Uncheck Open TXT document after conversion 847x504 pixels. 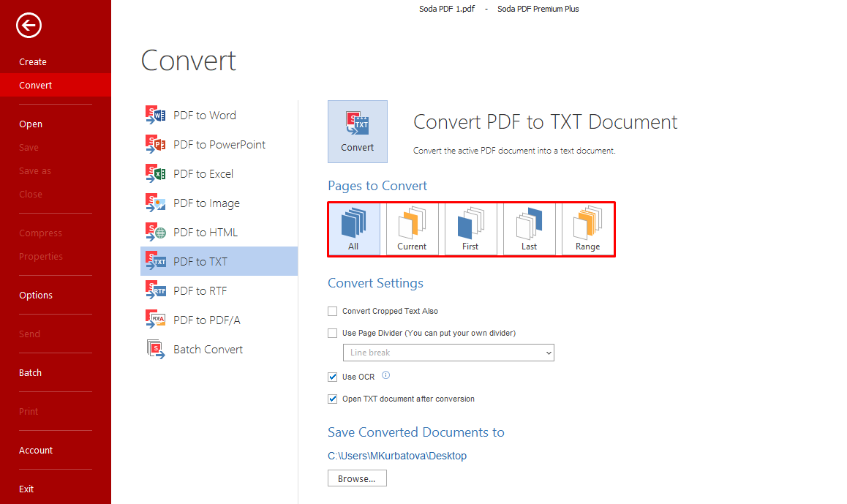coord(332,399)
